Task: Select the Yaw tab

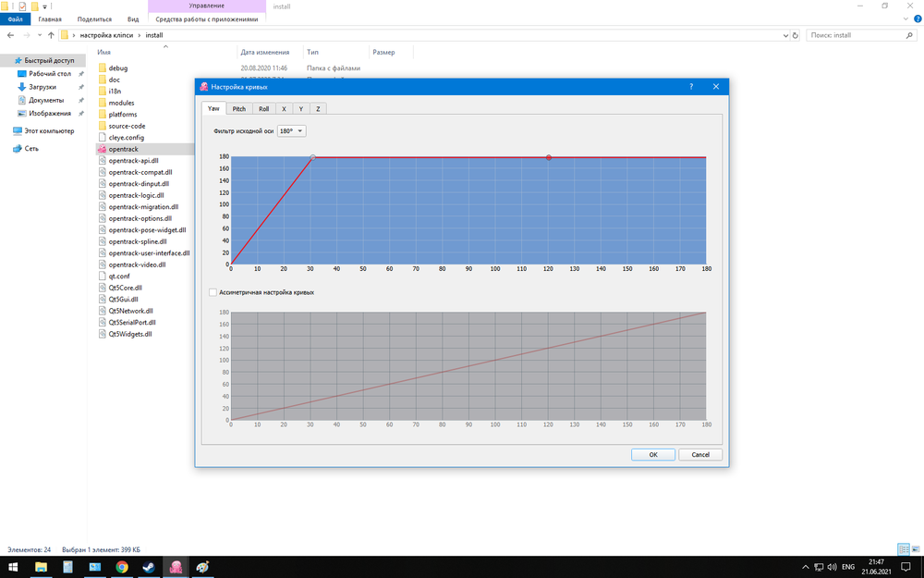Action: tap(213, 108)
